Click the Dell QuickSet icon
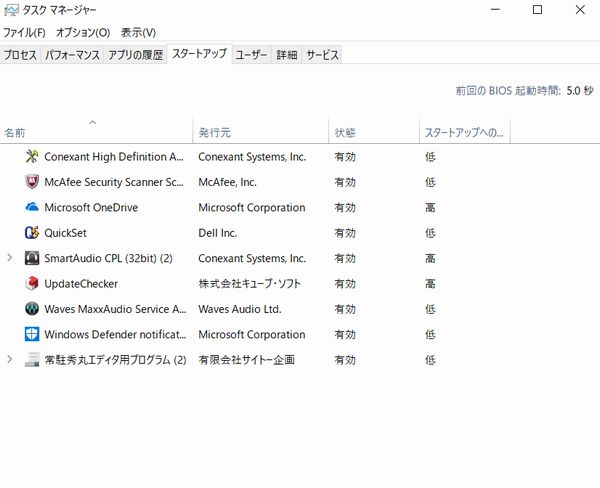 [32, 233]
